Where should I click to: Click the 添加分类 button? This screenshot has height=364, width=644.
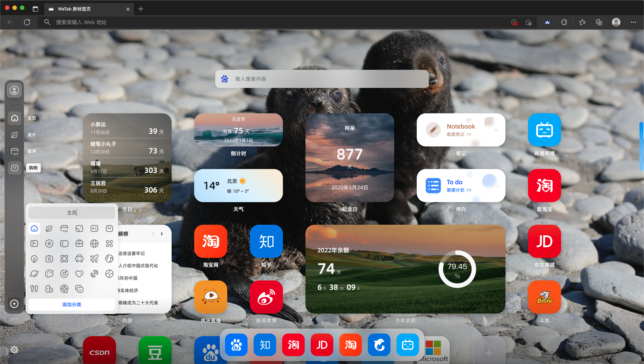[71, 304]
